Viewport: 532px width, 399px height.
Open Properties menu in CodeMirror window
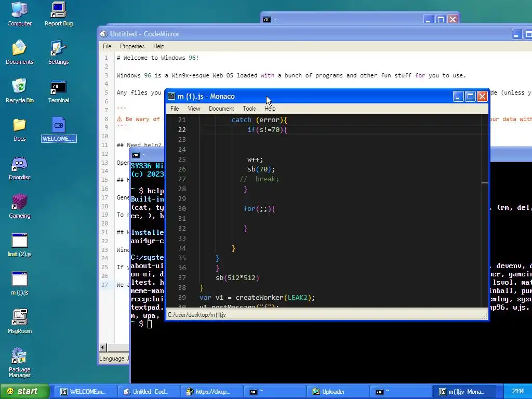132,46
